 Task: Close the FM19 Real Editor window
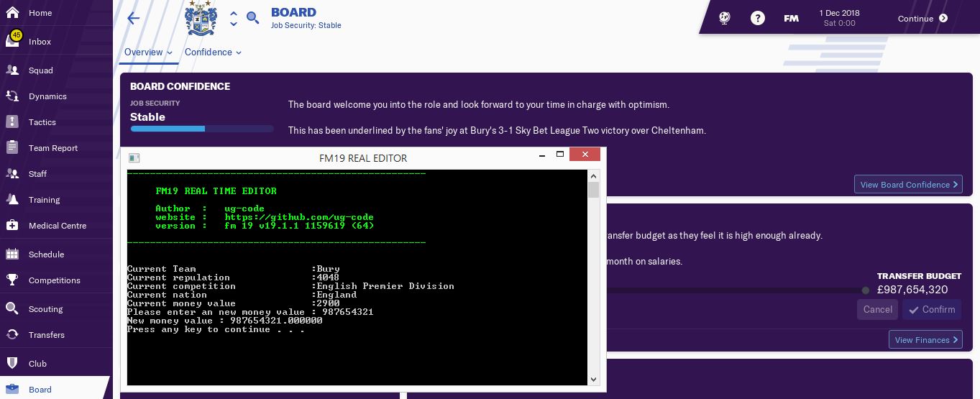(x=585, y=155)
